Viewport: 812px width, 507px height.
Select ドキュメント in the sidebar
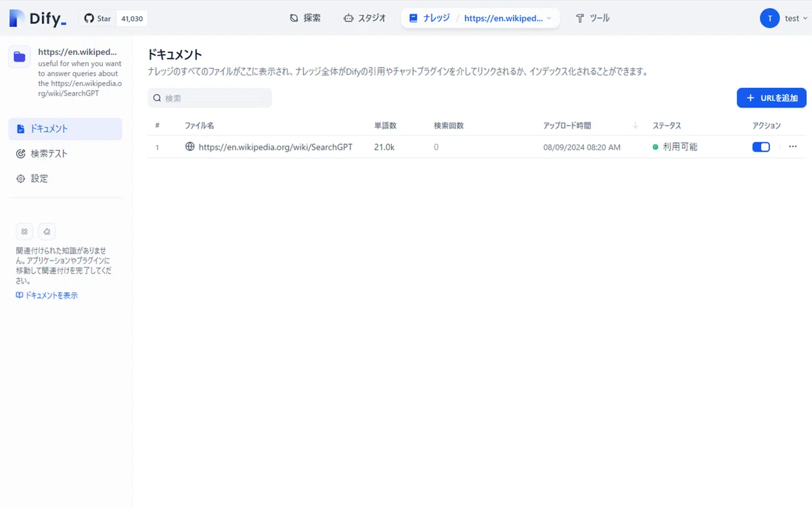[x=65, y=129]
